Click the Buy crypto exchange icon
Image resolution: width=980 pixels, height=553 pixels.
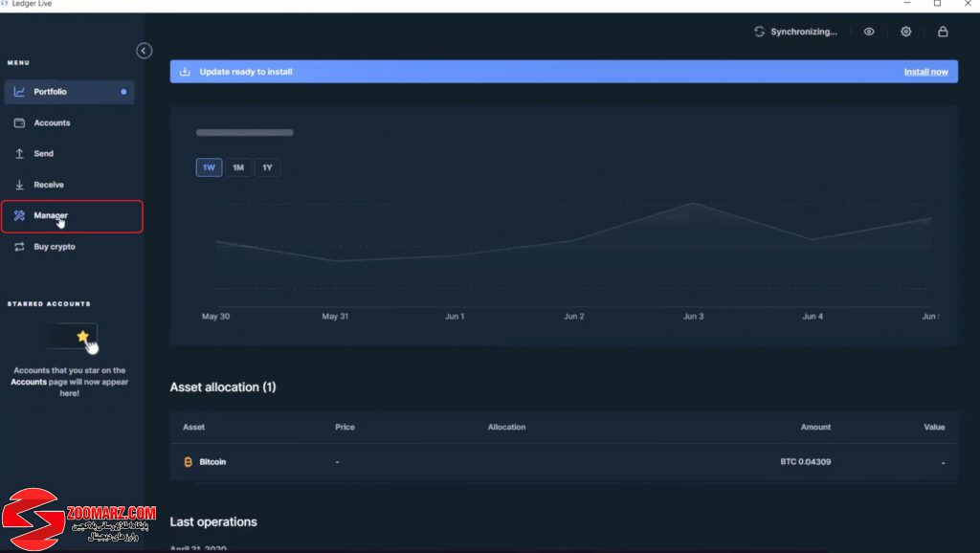pyautogui.click(x=19, y=247)
